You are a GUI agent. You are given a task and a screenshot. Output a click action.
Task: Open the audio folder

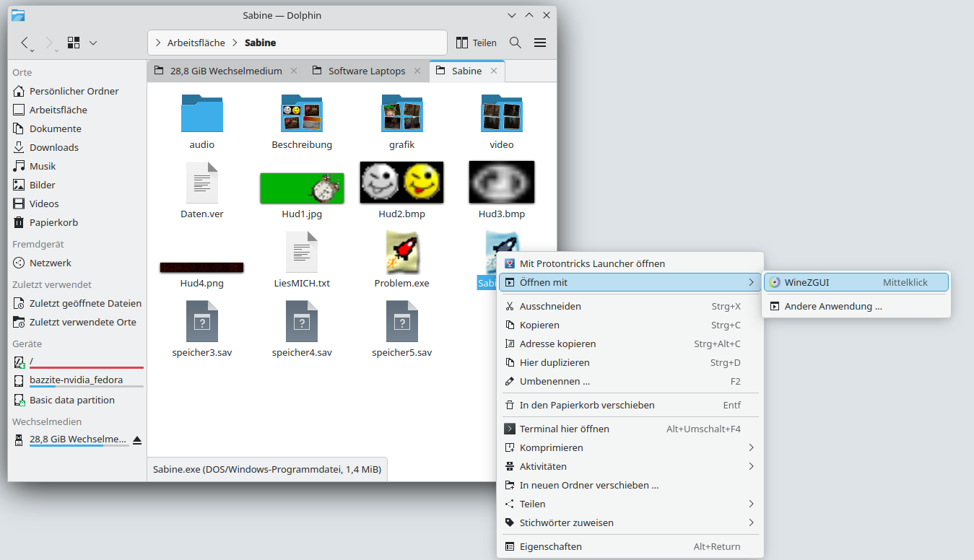(x=201, y=114)
